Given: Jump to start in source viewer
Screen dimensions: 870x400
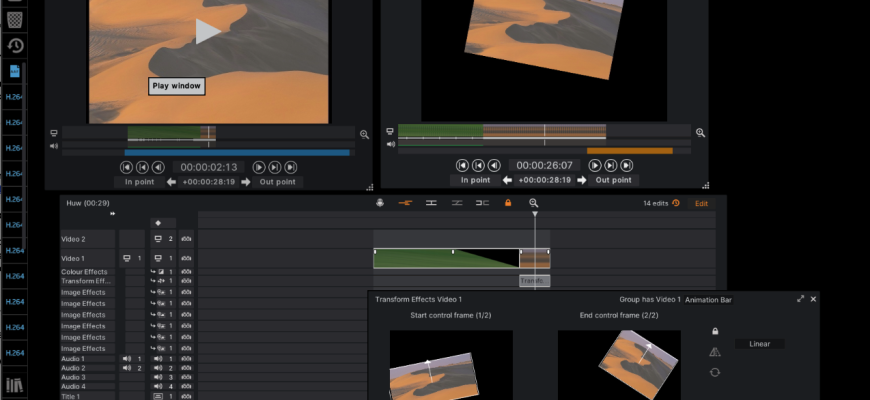Looking at the screenshot, I should (x=127, y=167).
